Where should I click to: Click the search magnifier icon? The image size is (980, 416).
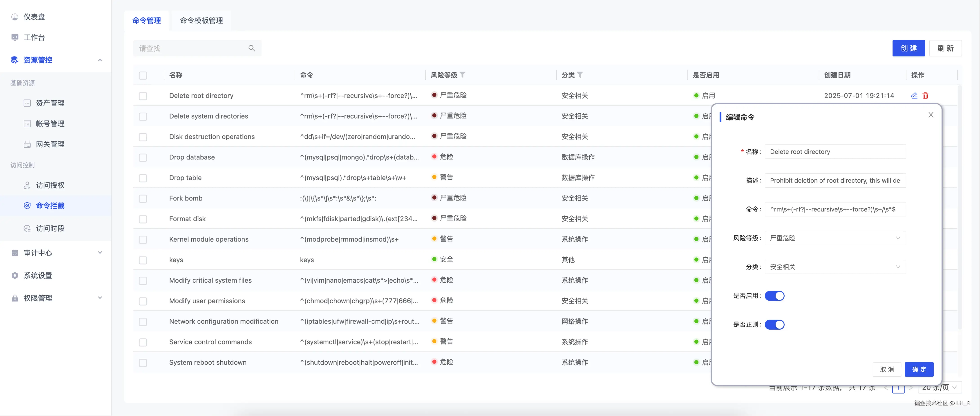pyautogui.click(x=251, y=48)
